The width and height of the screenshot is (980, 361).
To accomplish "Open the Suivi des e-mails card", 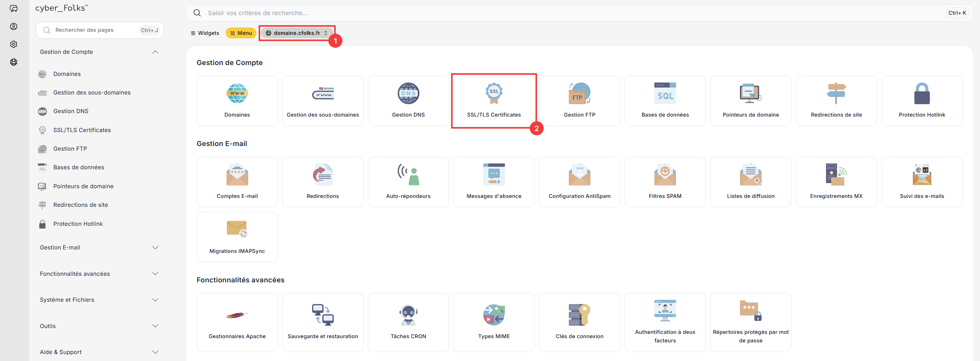I will click(x=922, y=182).
